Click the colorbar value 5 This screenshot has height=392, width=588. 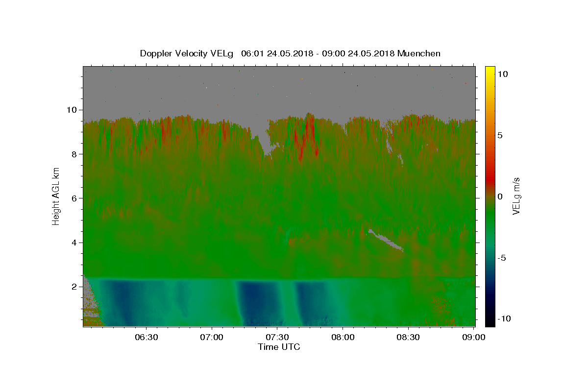[x=500, y=135]
